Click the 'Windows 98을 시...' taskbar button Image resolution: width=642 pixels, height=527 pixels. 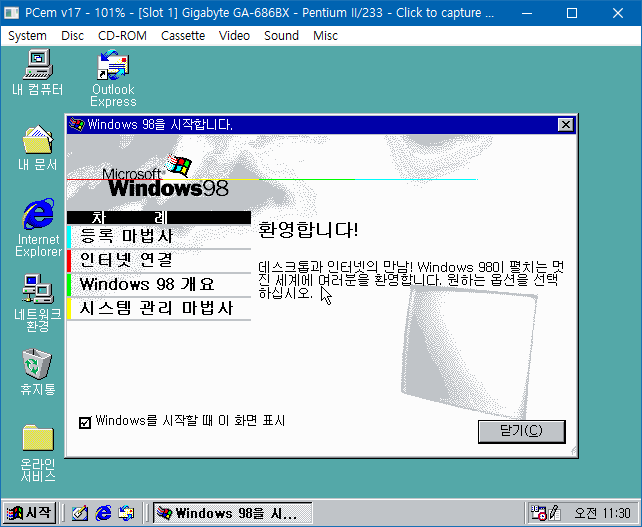(233, 513)
